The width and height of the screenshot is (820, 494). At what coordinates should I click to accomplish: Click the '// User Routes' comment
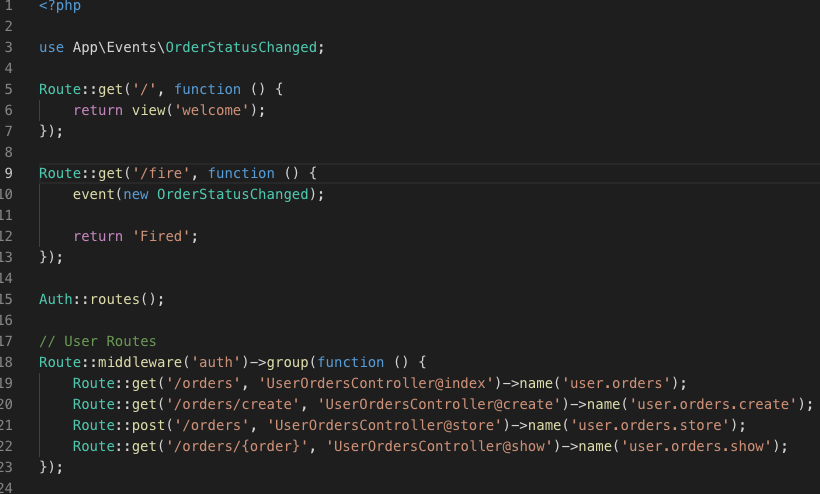pyautogui.click(x=98, y=341)
